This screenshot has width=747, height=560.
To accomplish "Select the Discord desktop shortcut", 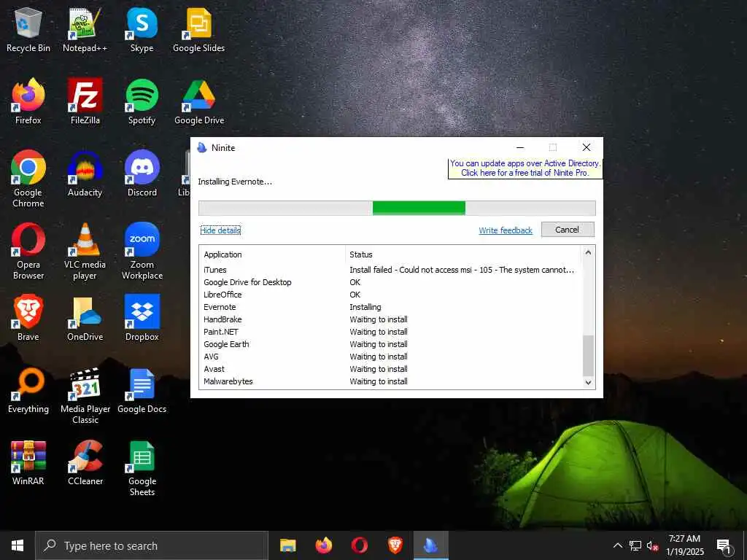I will pos(142,174).
